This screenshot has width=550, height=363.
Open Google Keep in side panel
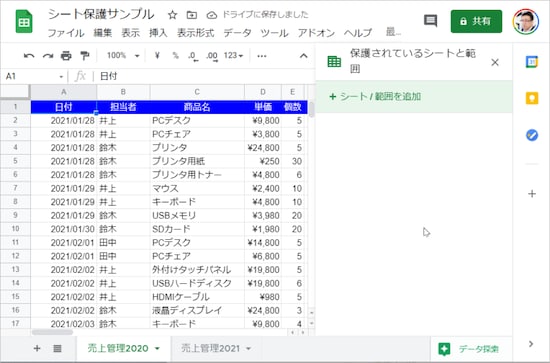532,98
